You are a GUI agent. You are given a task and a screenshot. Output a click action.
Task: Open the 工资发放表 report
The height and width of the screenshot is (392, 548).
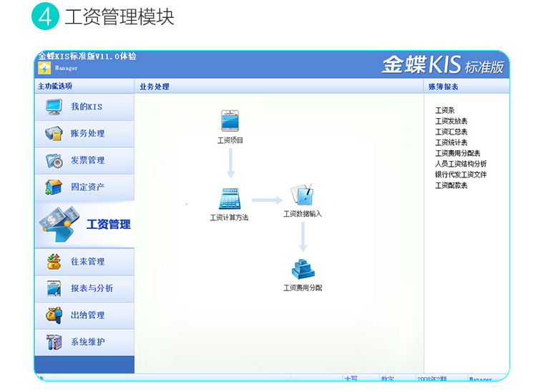pos(451,122)
